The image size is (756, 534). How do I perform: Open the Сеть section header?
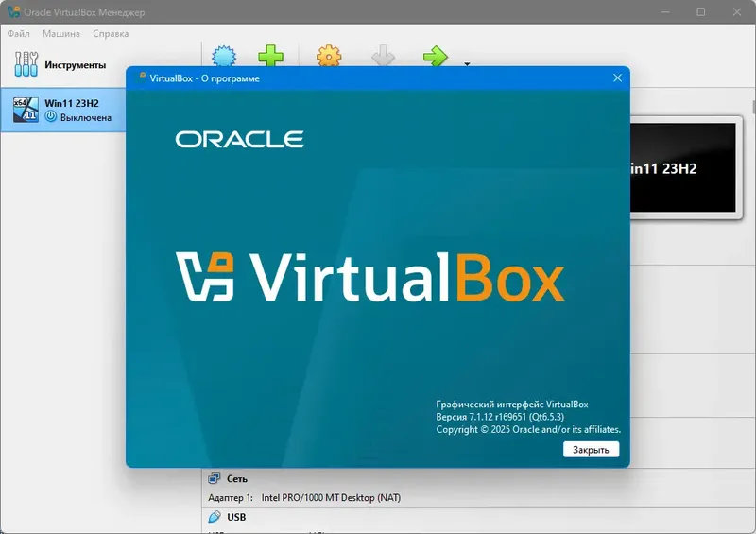pyautogui.click(x=237, y=478)
